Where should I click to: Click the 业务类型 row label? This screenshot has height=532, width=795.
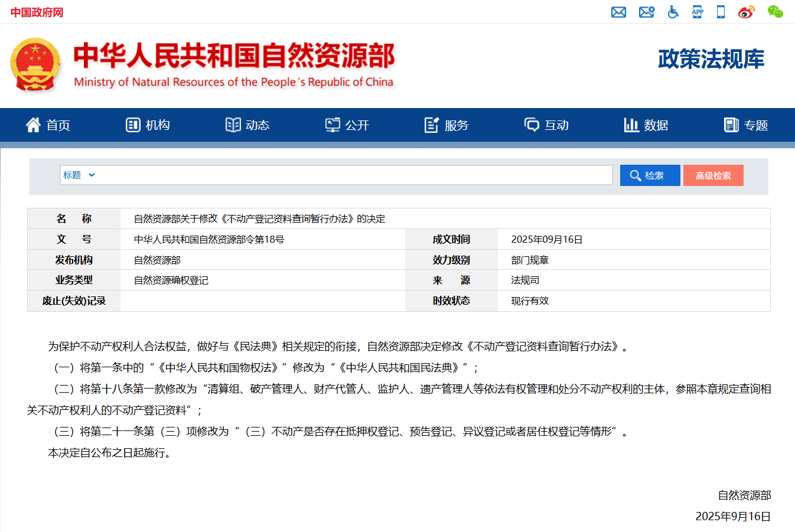[74, 280]
